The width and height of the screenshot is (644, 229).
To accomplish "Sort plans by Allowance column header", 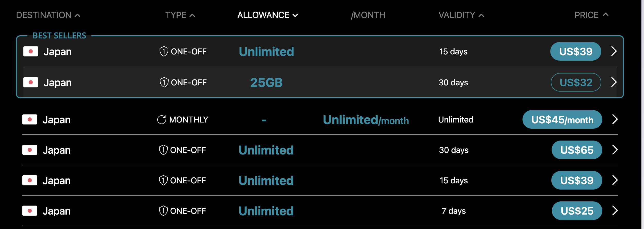I will [x=267, y=15].
